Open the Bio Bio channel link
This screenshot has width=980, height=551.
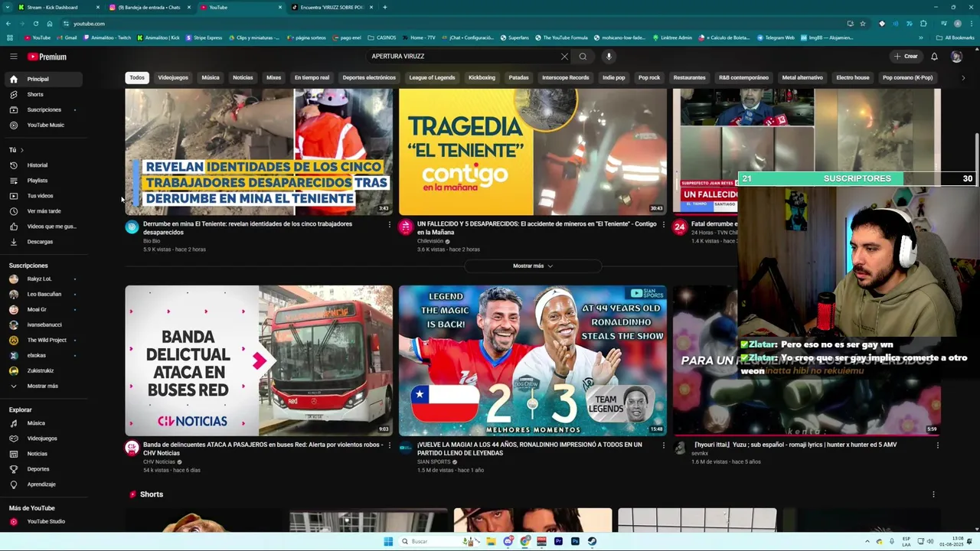(x=152, y=241)
